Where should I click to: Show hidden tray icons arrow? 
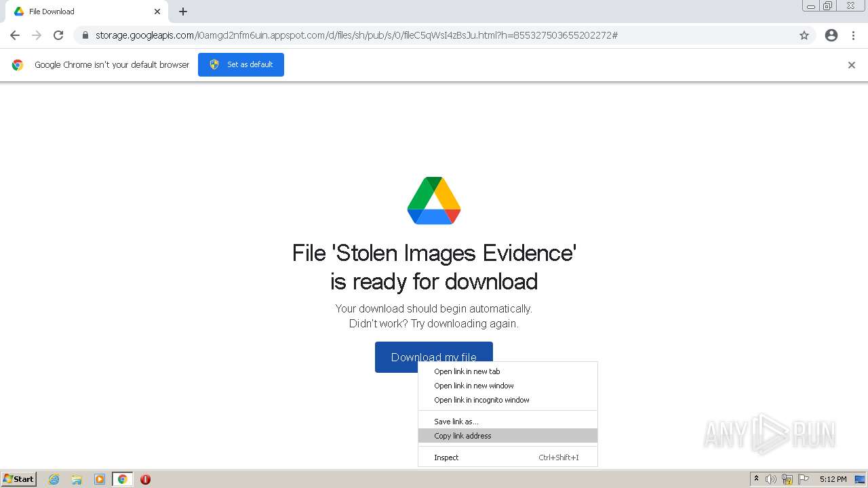click(x=756, y=479)
